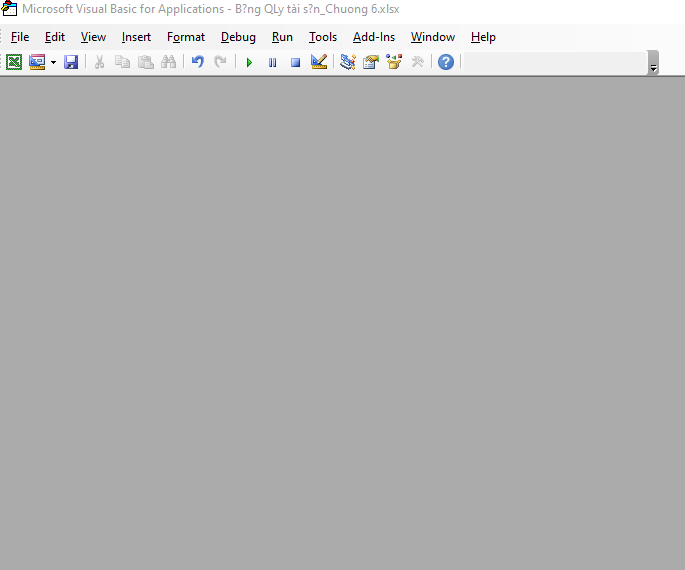Open the Window menu
This screenshot has width=685, height=570.
coord(433,37)
